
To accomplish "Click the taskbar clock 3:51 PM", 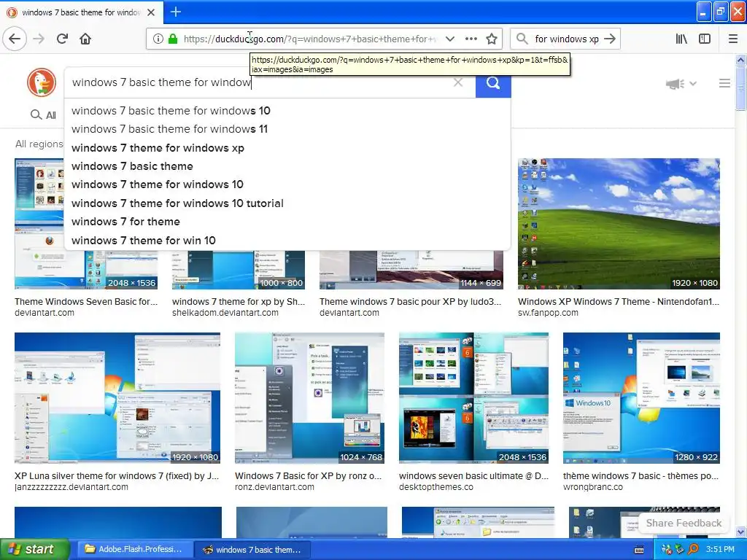I will point(720,550).
